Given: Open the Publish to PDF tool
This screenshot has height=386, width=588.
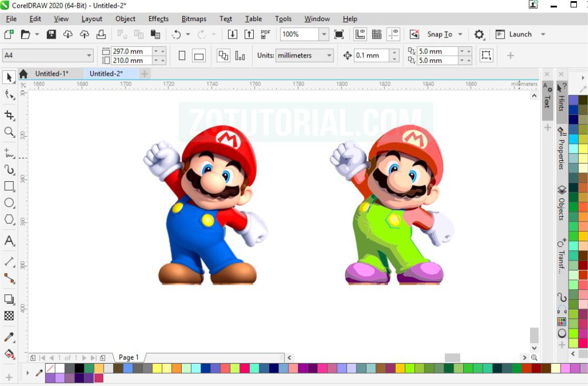Looking at the screenshot, I should click(x=266, y=34).
